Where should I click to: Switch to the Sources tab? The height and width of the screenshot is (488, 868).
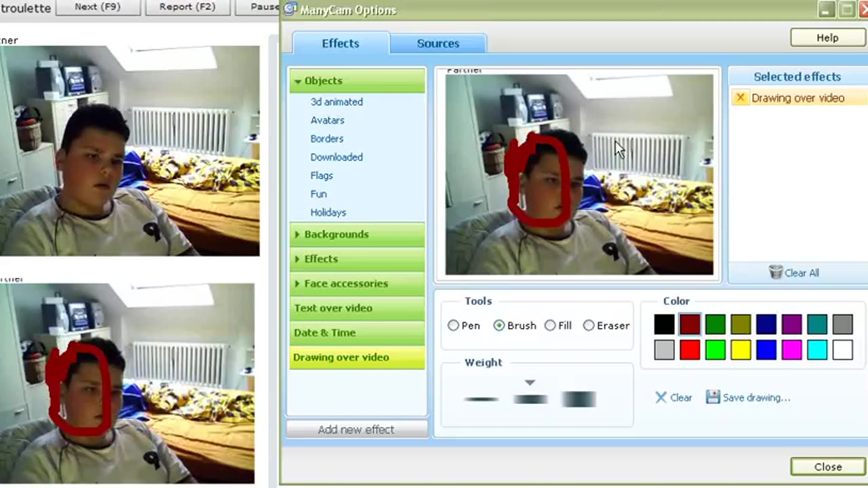(x=438, y=43)
